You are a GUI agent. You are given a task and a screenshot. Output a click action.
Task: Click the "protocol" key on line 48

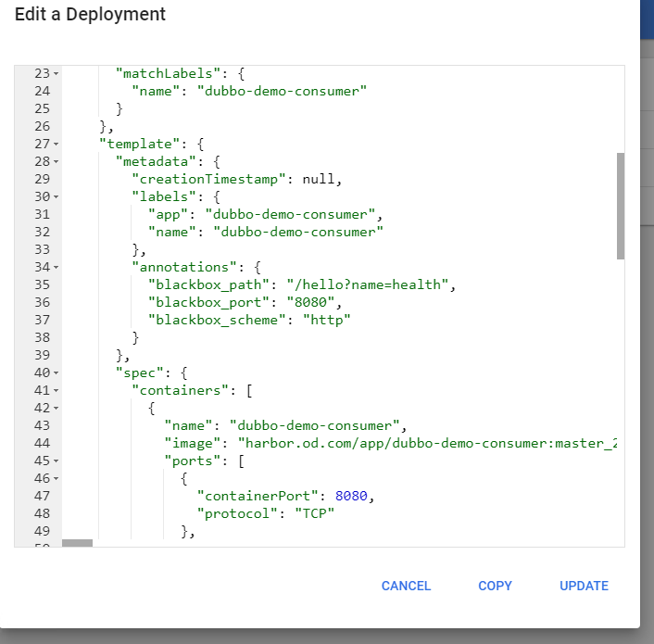pyautogui.click(x=237, y=514)
